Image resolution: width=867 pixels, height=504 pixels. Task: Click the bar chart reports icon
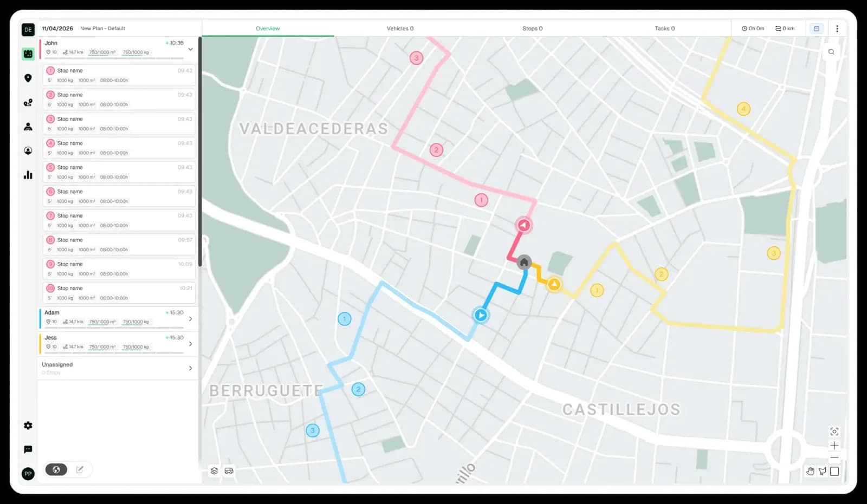28,174
